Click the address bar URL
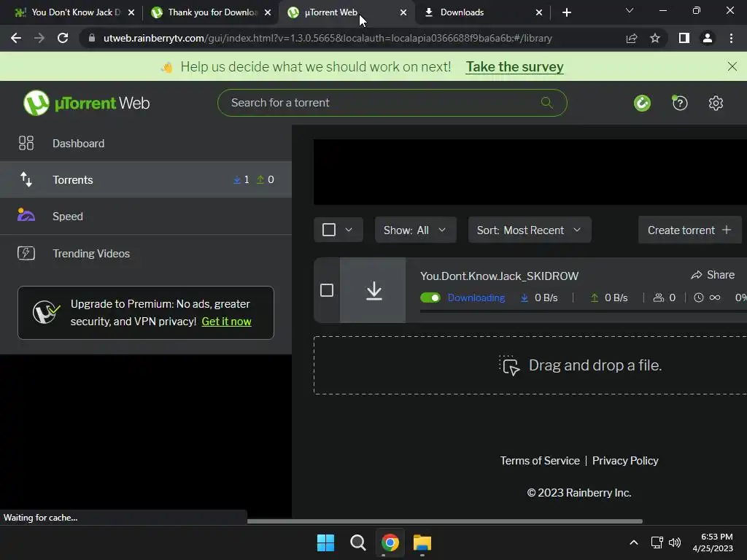Viewport: 747px width, 560px height. pos(328,38)
